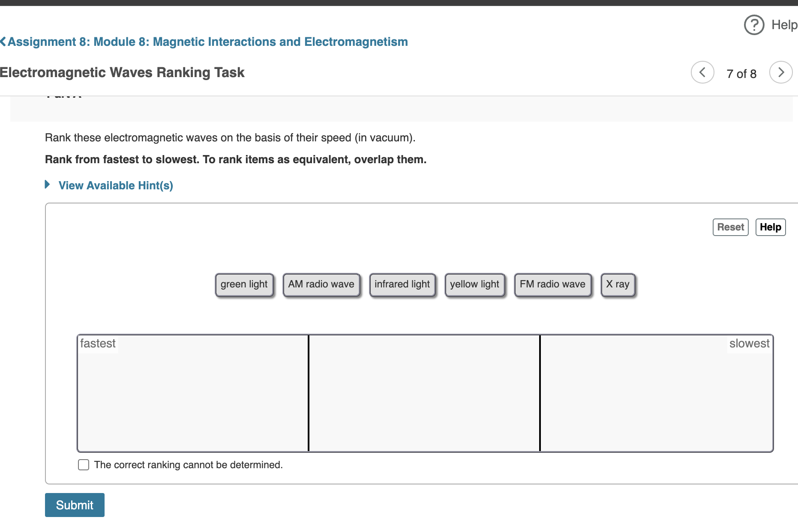Click the Electromagnetic Waves Ranking Task title
The image size is (798, 532).
coord(122,72)
